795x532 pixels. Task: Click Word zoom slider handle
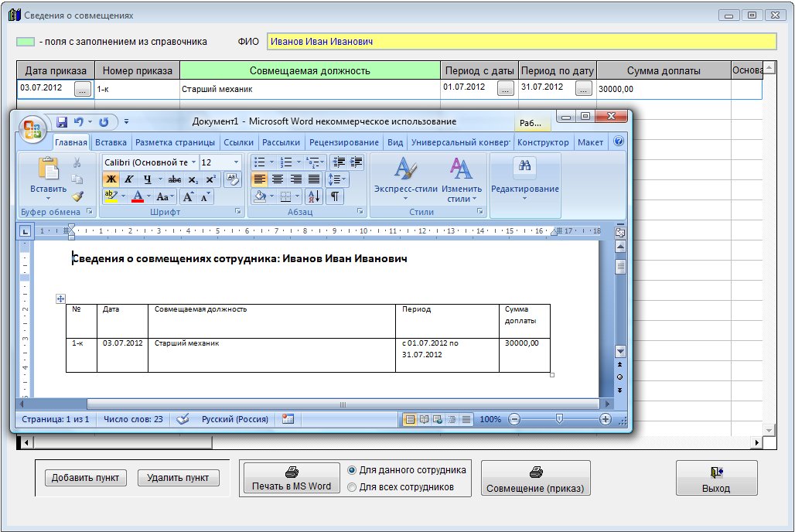[x=559, y=419]
